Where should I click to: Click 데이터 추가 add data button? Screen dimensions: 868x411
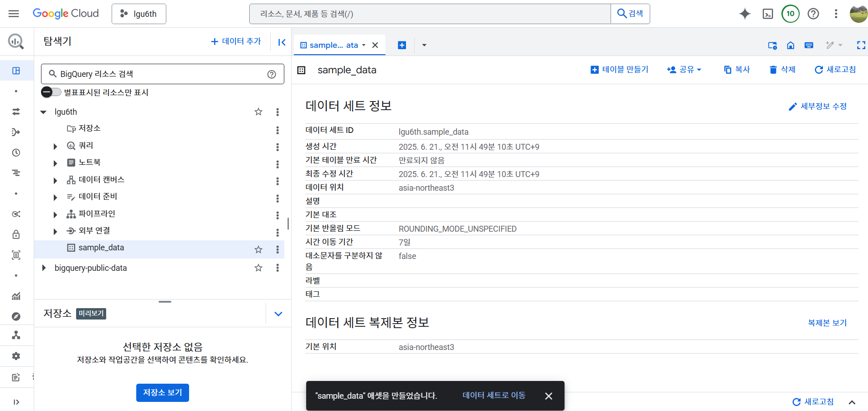pos(236,41)
